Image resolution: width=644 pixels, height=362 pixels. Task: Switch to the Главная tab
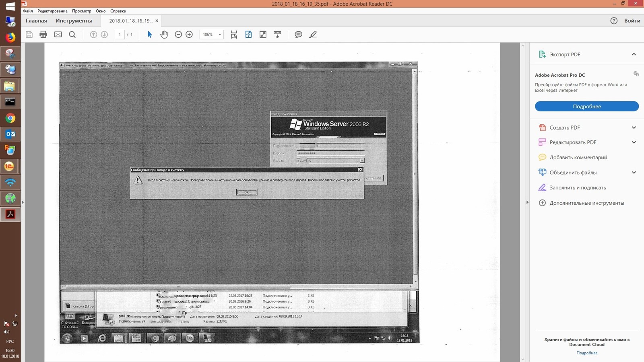tap(36, 21)
